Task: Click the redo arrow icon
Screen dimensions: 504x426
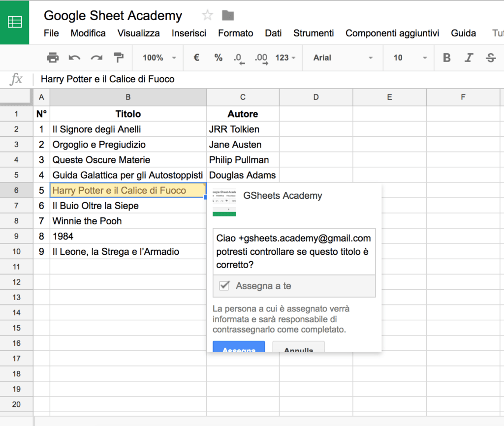Action: [96, 58]
